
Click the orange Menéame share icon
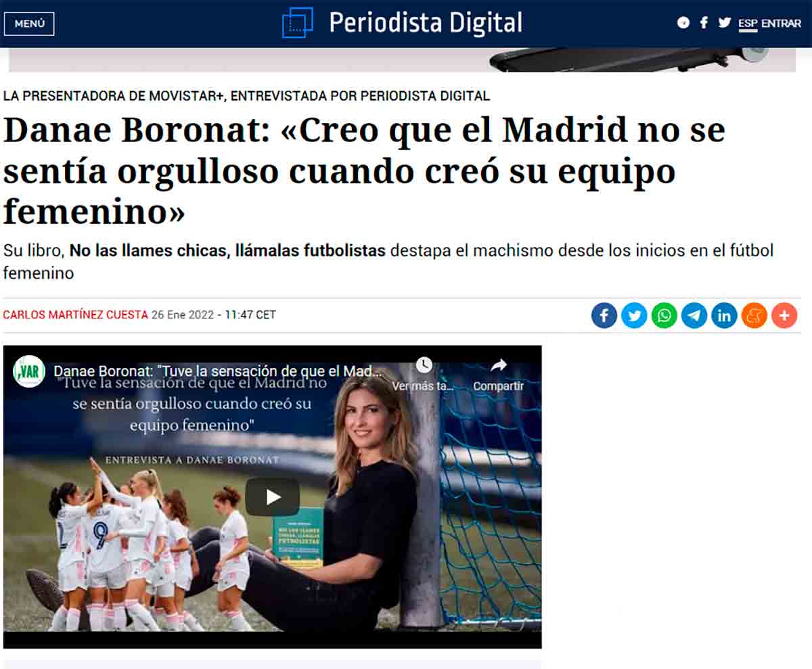tap(754, 316)
